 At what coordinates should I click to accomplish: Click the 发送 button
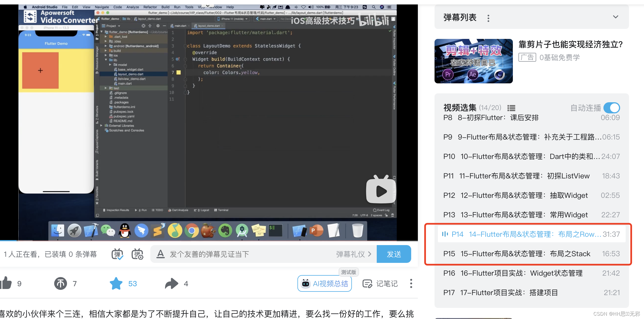tap(394, 254)
